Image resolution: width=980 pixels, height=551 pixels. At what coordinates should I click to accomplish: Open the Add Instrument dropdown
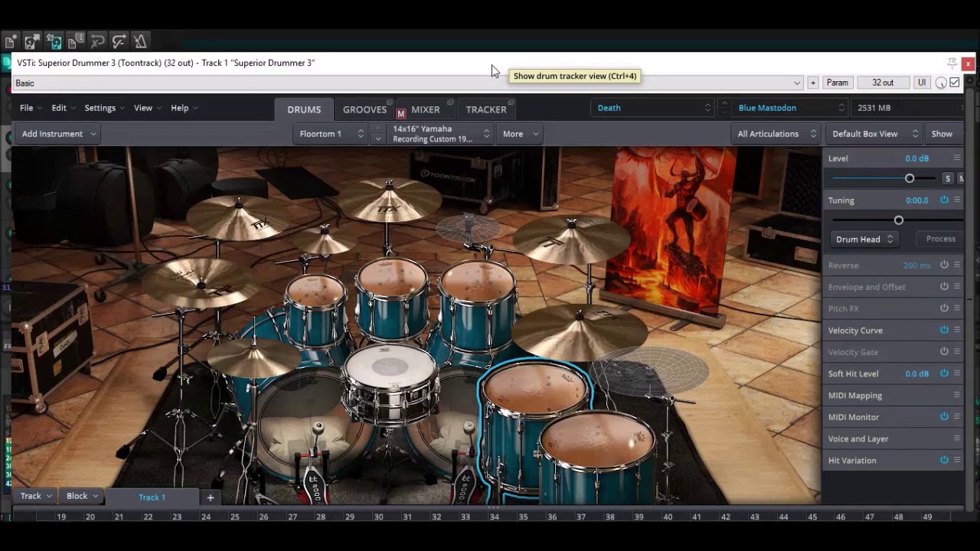(58, 134)
